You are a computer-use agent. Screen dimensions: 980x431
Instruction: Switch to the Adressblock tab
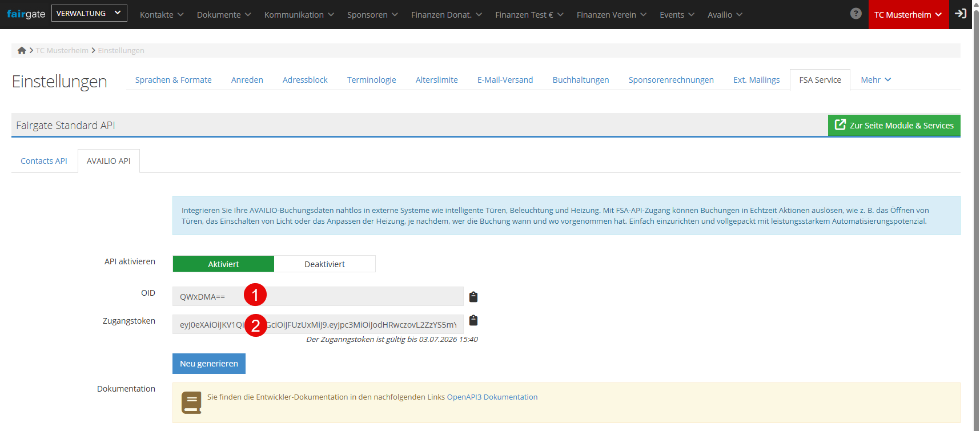[305, 80]
